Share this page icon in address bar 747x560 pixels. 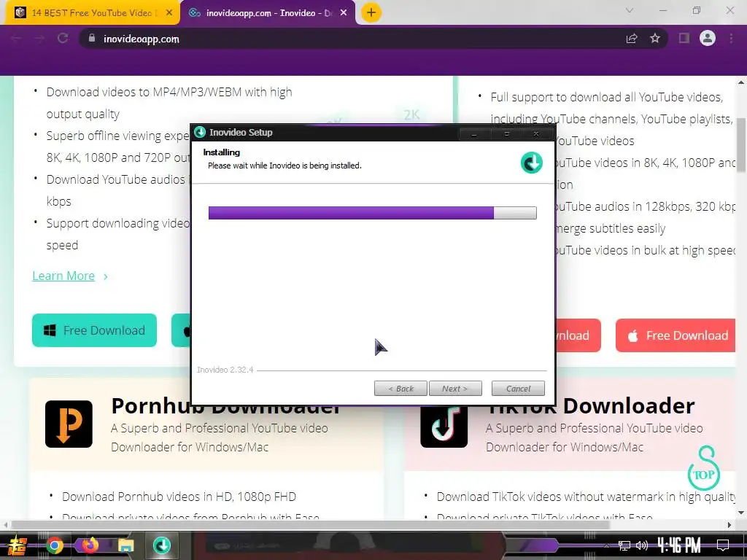click(x=632, y=39)
